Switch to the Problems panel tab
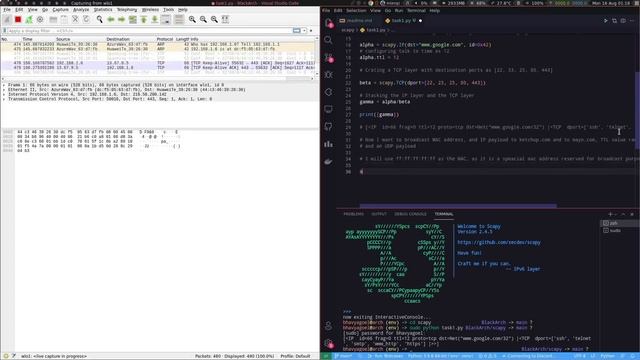 (x=353, y=214)
